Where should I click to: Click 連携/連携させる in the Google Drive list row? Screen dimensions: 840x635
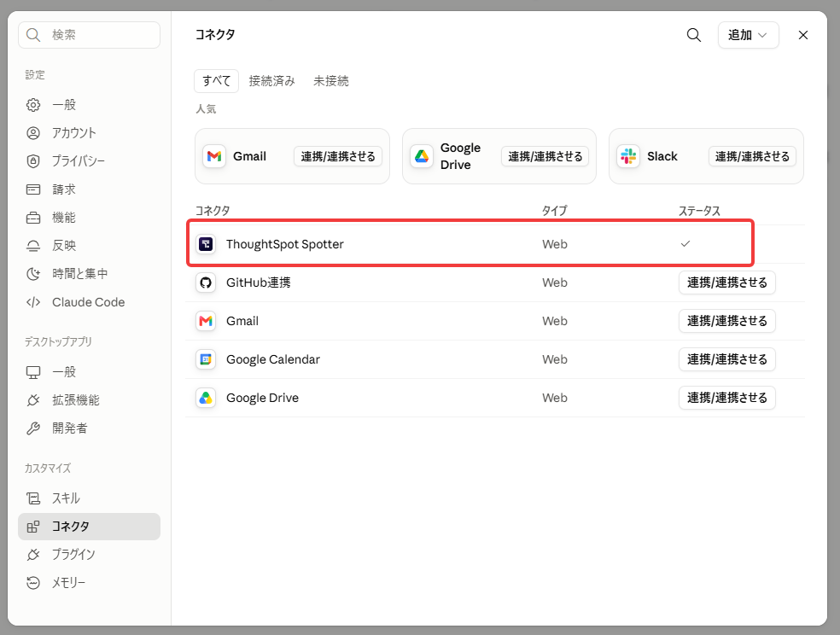[727, 398]
